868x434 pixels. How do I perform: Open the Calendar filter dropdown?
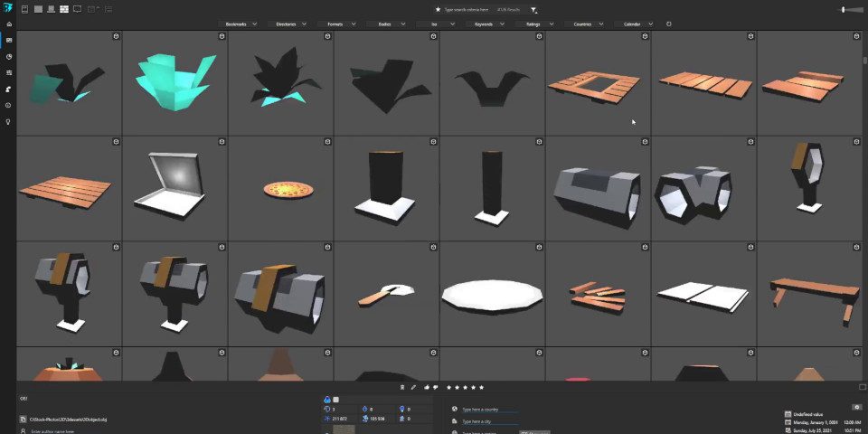tap(637, 24)
